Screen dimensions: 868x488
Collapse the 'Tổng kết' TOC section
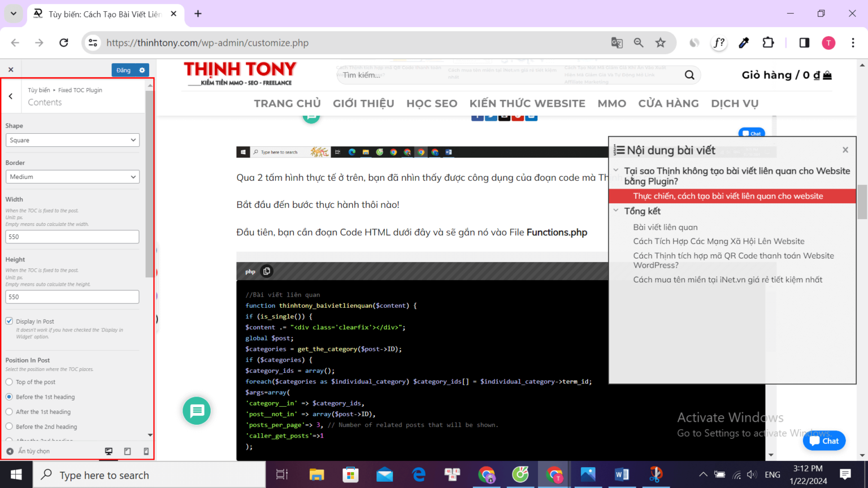click(x=616, y=211)
